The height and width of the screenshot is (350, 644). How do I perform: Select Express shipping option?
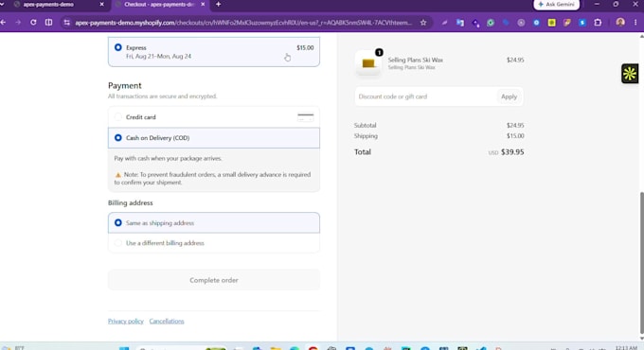(214, 52)
